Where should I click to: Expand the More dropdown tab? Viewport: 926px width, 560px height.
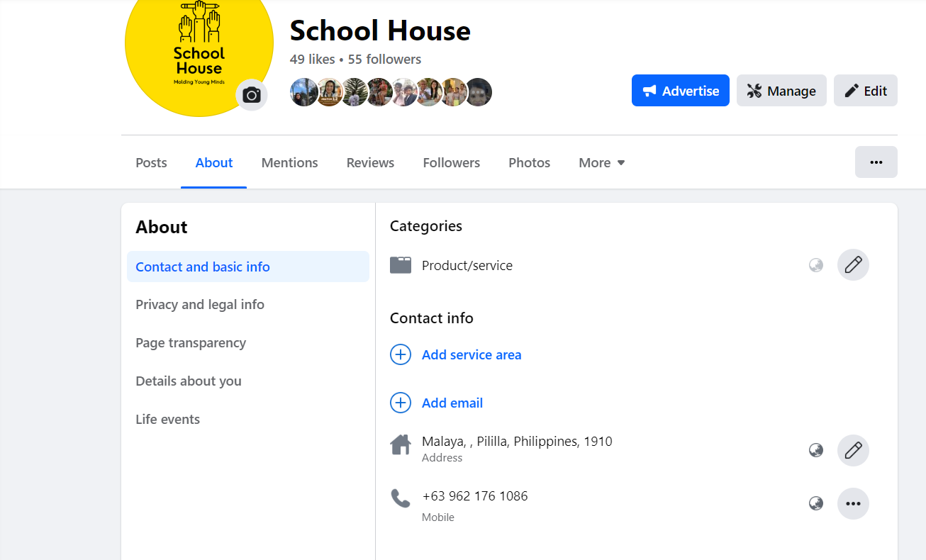coord(602,163)
